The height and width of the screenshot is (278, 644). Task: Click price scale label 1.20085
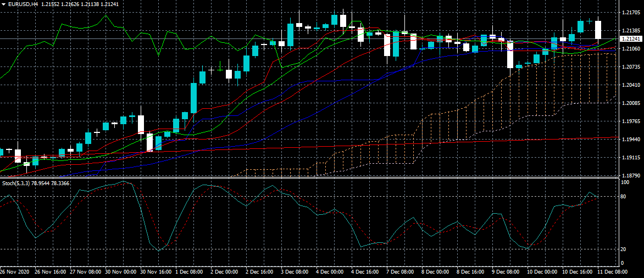click(x=632, y=103)
